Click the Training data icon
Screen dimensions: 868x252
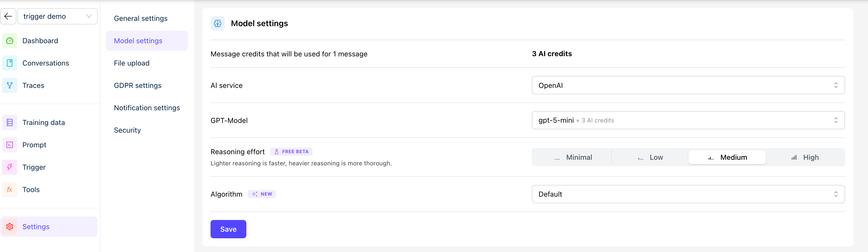[x=10, y=122]
